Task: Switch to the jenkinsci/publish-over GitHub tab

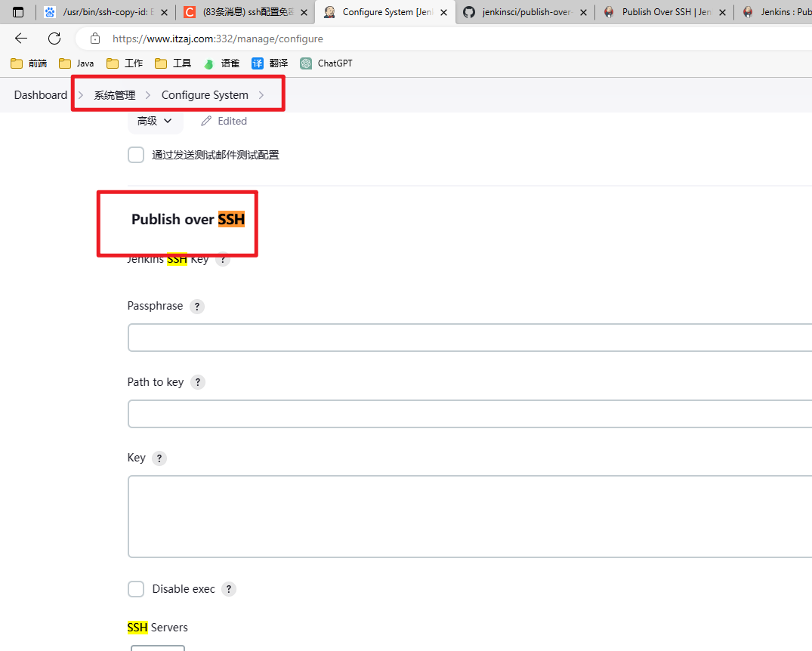Action: coord(524,12)
